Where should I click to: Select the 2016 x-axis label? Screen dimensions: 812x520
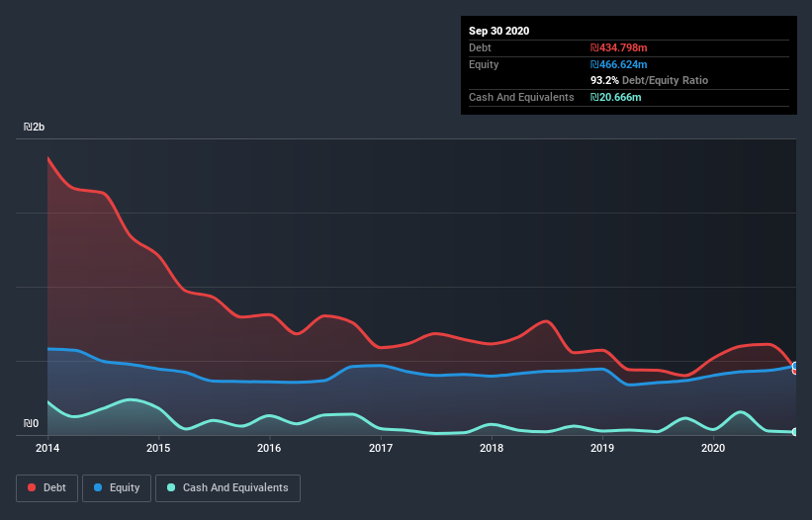coord(269,448)
